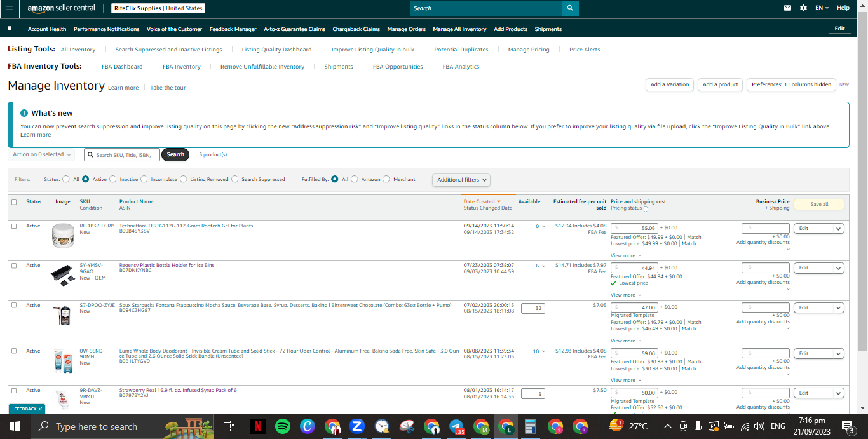Click the Wi-Fi network tray icon
This screenshot has width=868, height=439.
pos(744,426)
